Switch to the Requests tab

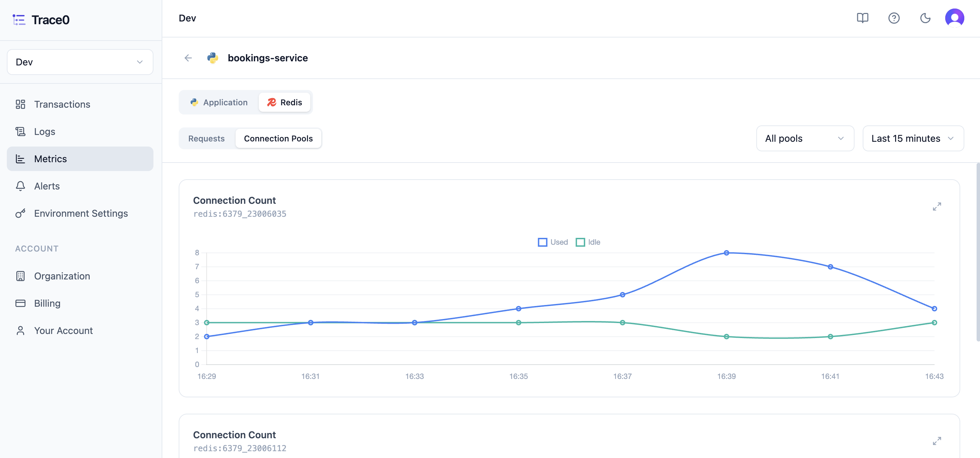coord(207,138)
